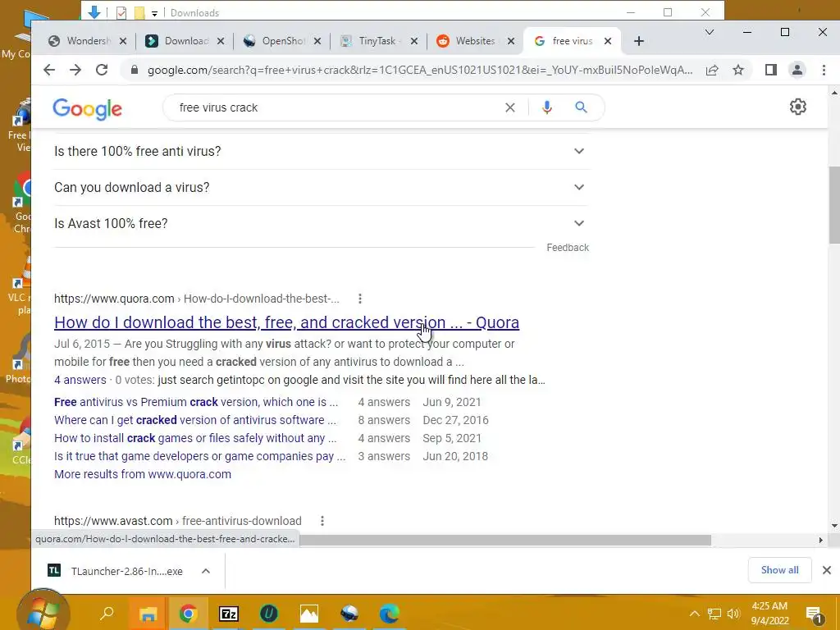Open Google Chrome from taskbar
The image size is (840, 630).
pos(188,614)
